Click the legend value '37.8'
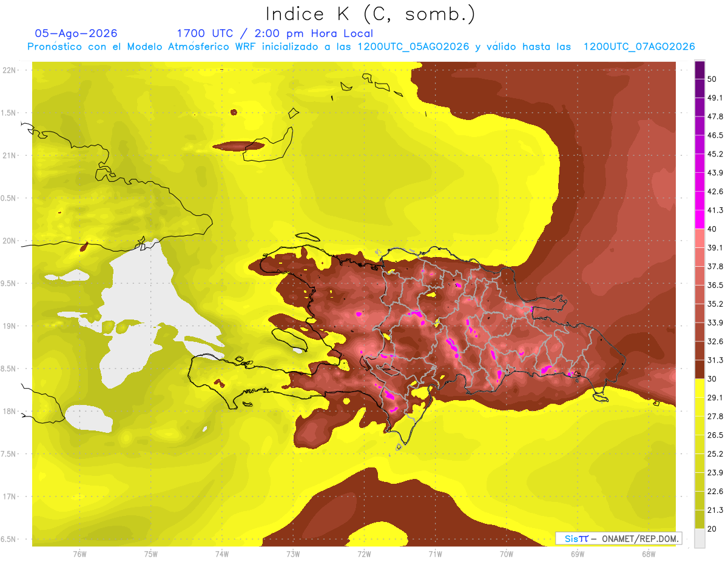The image size is (728, 562). pyautogui.click(x=715, y=267)
